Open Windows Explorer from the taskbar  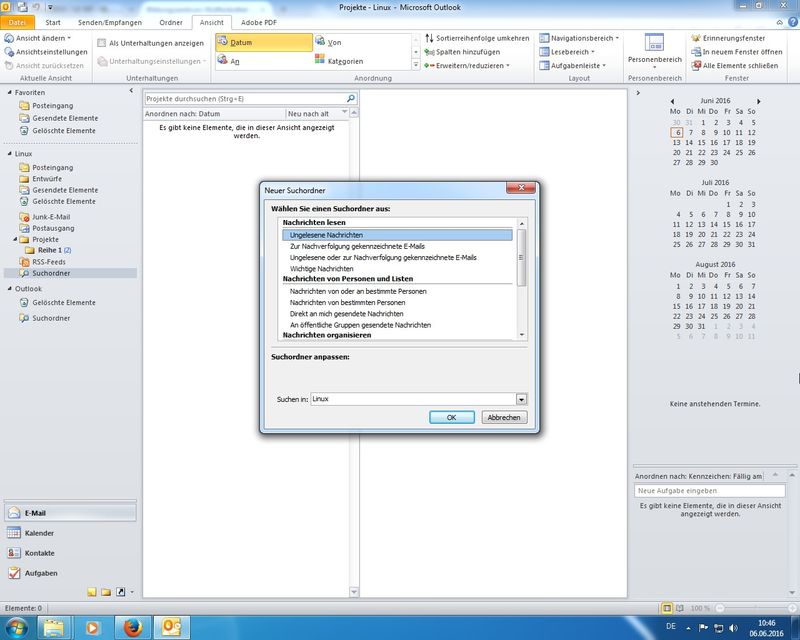click(x=54, y=627)
